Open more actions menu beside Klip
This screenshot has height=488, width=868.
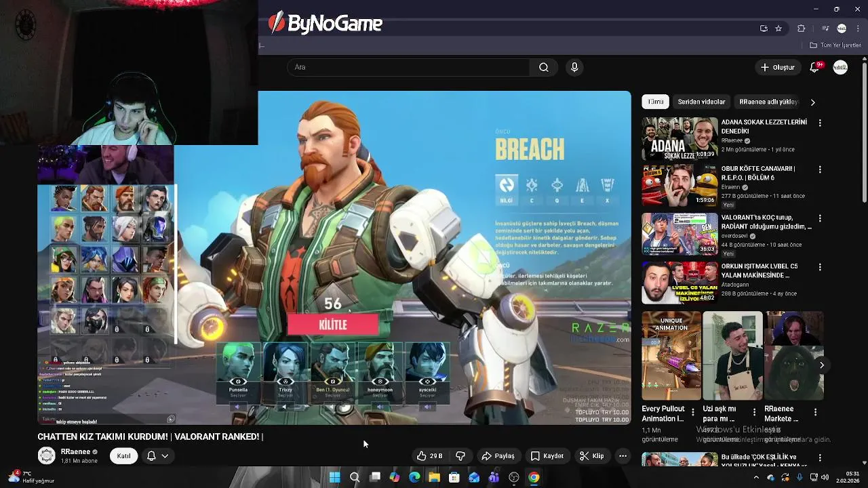point(623,456)
